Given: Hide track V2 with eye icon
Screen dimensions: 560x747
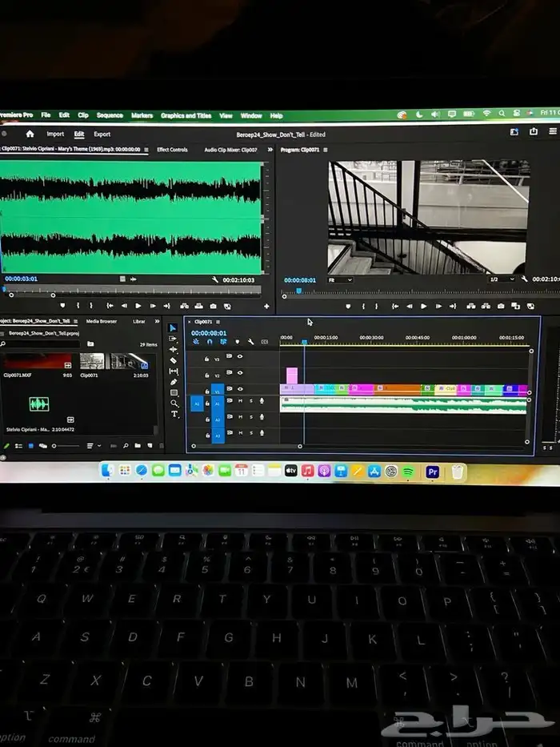Looking at the screenshot, I should [x=240, y=372].
